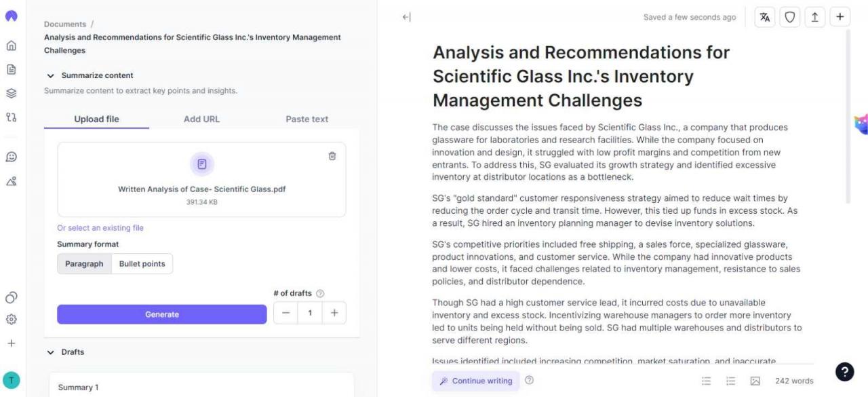Image resolution: width=868 pixels, height=397 pixels.
Task: Select the Paragraph summary format
Action: pos(84,264)
